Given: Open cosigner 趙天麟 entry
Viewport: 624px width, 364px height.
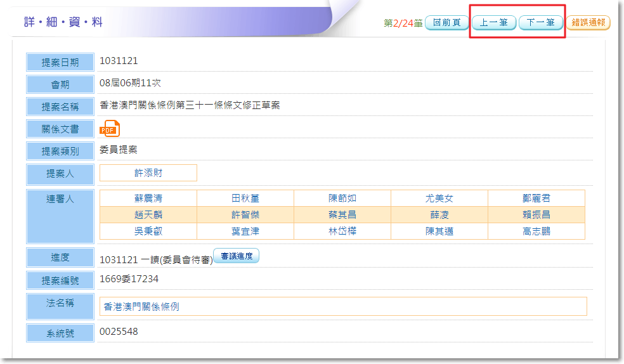Looking at the screenshot, I should pos(148,215).
